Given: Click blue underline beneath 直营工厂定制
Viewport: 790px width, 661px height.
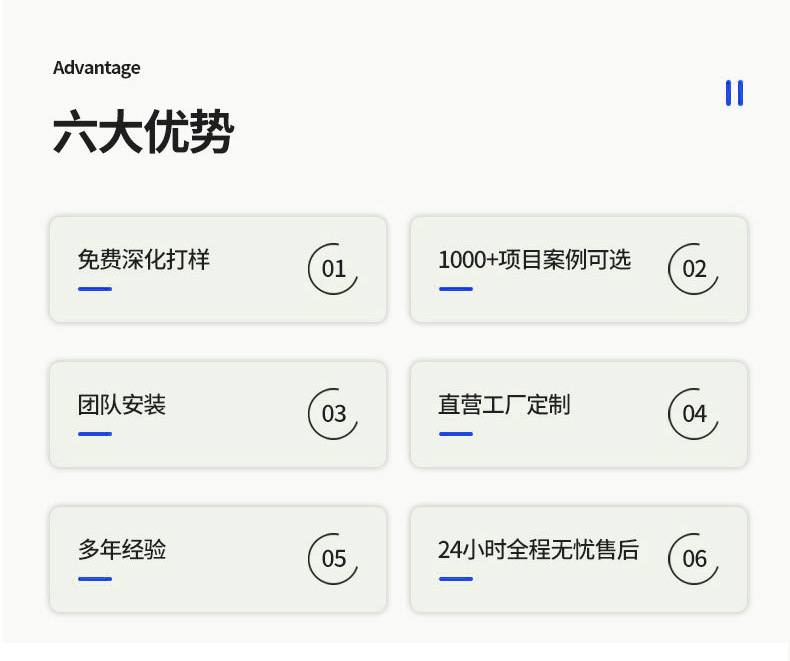Looking at the screenshot, I should coord(455,434).
